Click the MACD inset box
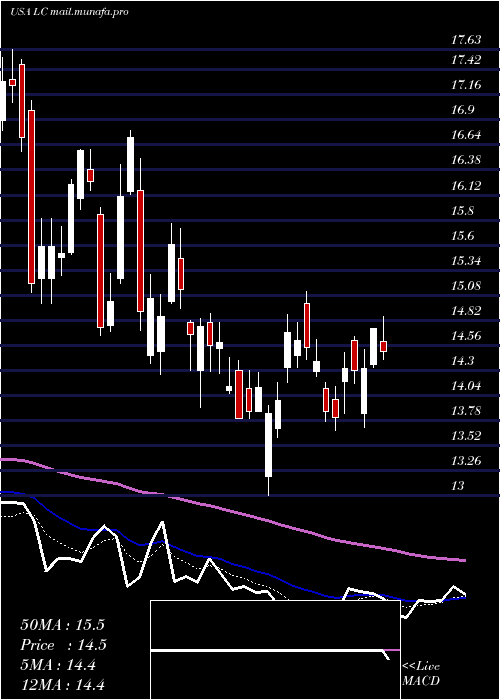 point(275,650)
